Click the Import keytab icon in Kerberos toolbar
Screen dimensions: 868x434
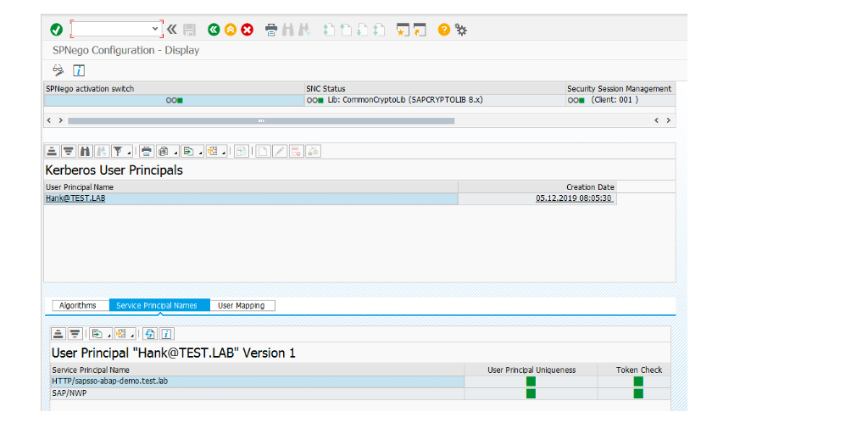point(241,151)
